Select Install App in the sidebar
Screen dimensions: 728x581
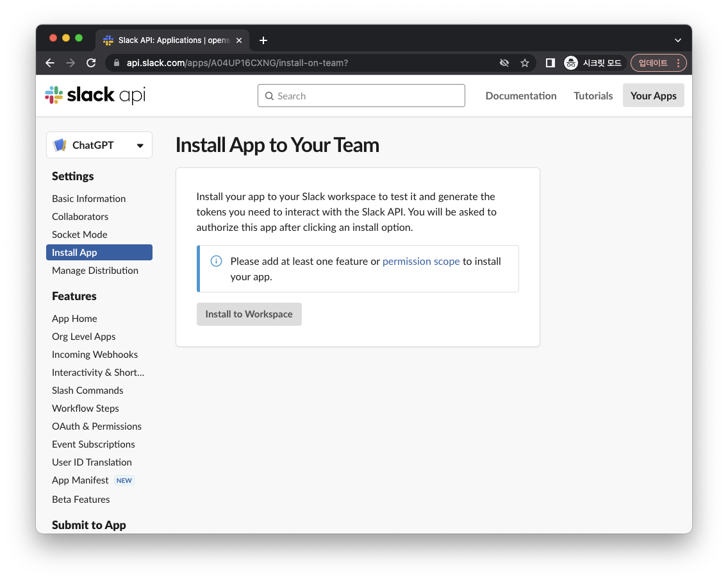pyautogui.click(x=99, y=252)
